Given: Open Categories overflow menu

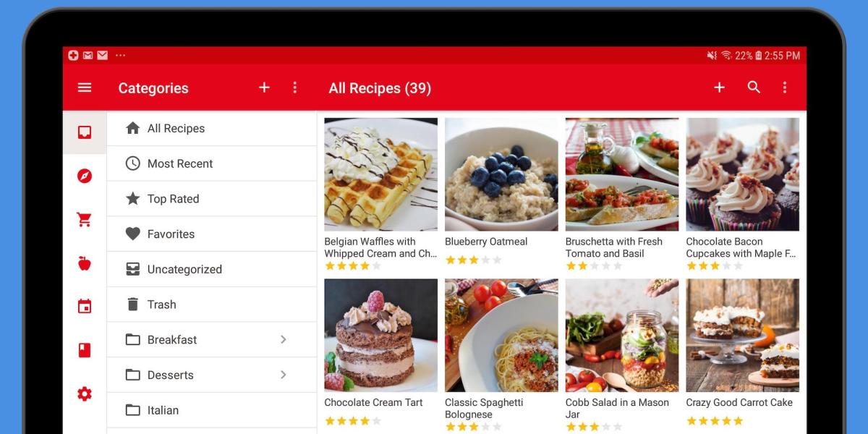Looking at the screenshot, I should click(294, 88).
